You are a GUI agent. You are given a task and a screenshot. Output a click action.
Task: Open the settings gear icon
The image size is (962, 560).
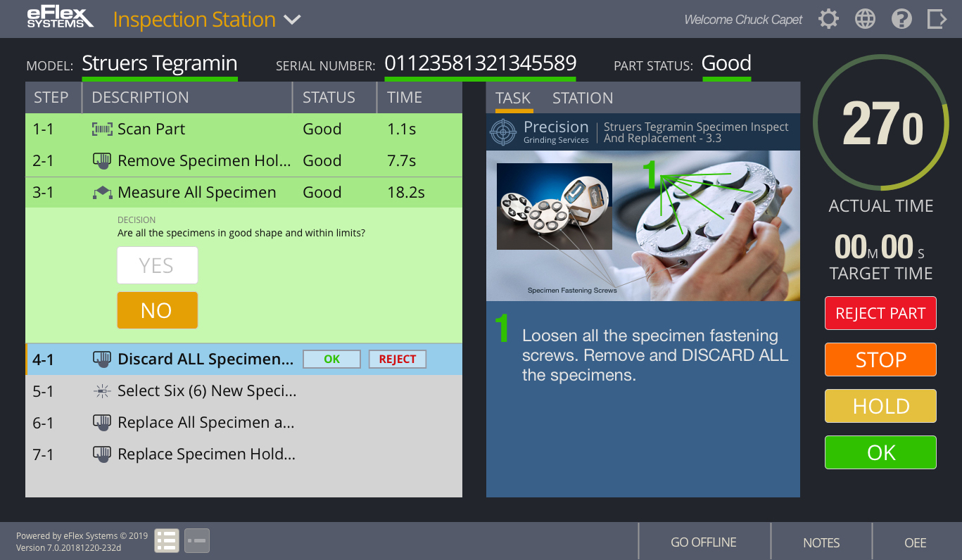[829, 19]
